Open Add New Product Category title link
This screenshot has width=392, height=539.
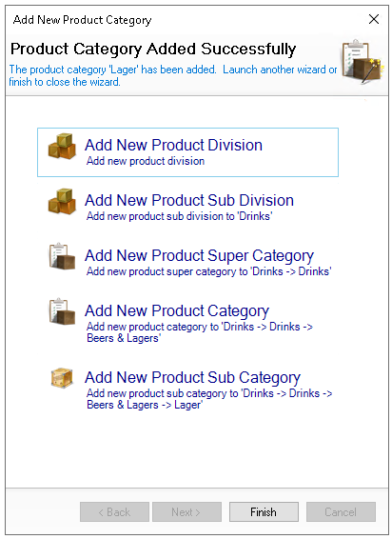[177, 311]
